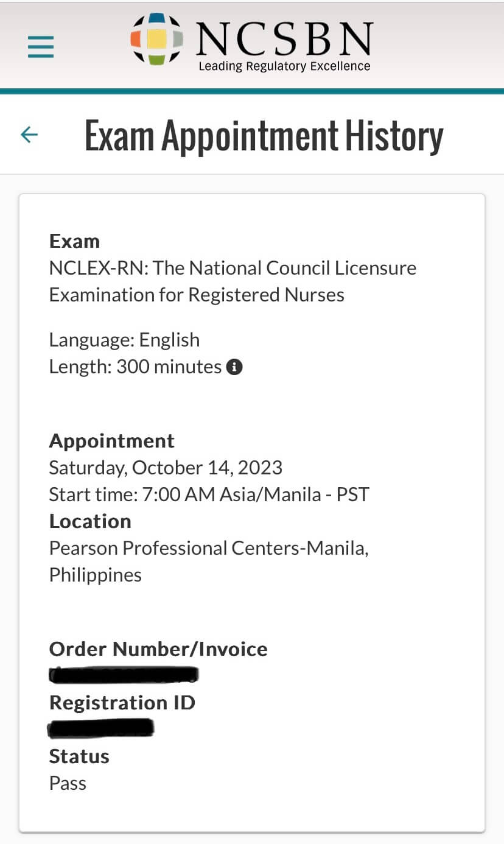Select the Language: English line

click(x=124, y=340)
